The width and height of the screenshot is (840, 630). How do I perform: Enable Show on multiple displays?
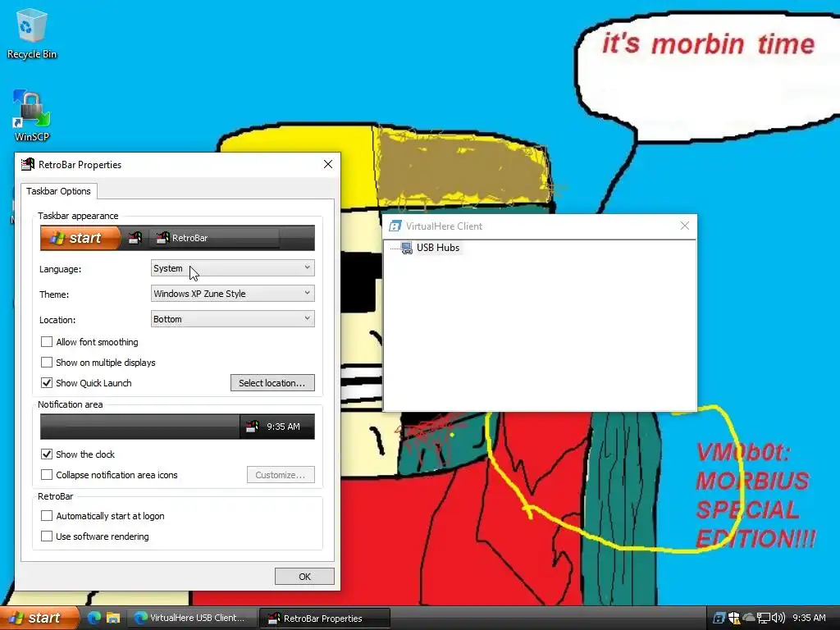tap(47, 362)
